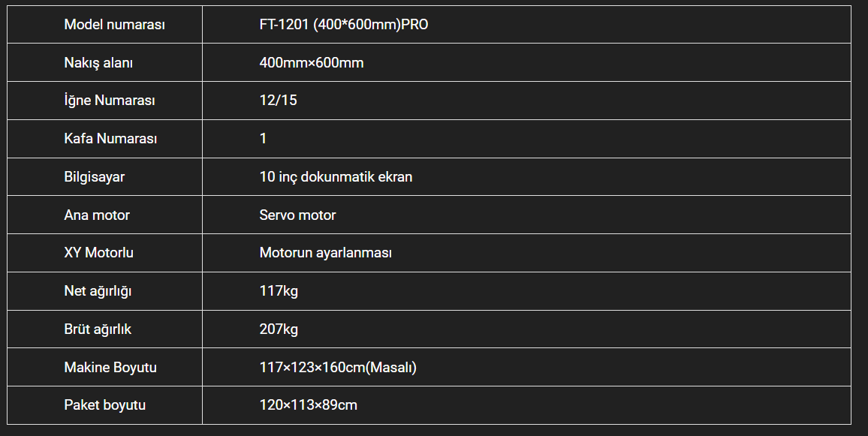Click the "Kafa Numarası" label cell
This screenshot has width=868, height=436.
[x=110, y=139]
